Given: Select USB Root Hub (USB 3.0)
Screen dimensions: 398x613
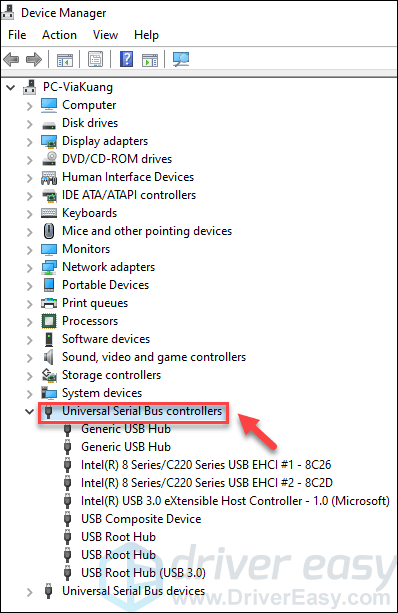Looking at the screenshot, I should [143, 573].
